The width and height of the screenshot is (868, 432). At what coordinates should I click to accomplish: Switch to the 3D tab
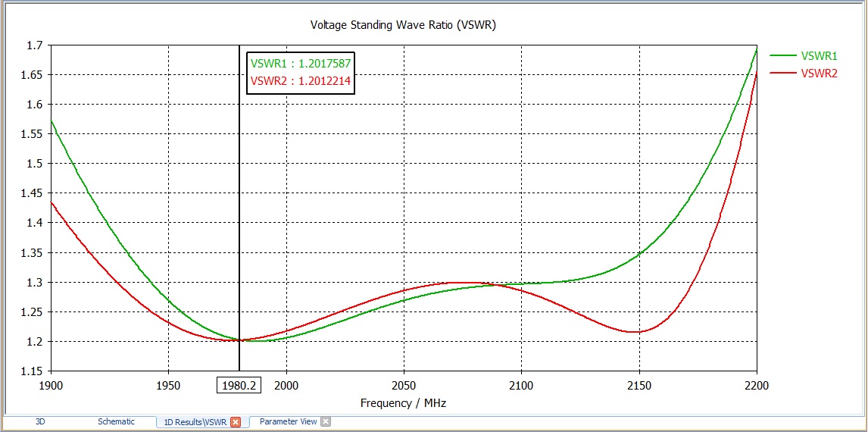pos(40,421)
